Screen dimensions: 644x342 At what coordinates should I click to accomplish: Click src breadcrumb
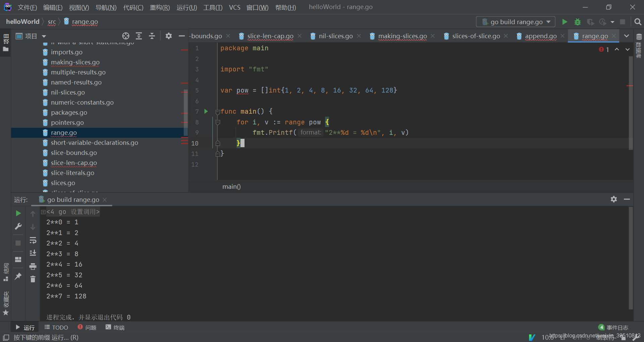(x=52, y=22)
